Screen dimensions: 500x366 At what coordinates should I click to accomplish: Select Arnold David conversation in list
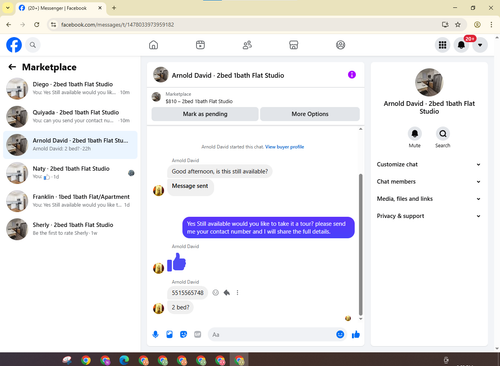tap(70, 145)
